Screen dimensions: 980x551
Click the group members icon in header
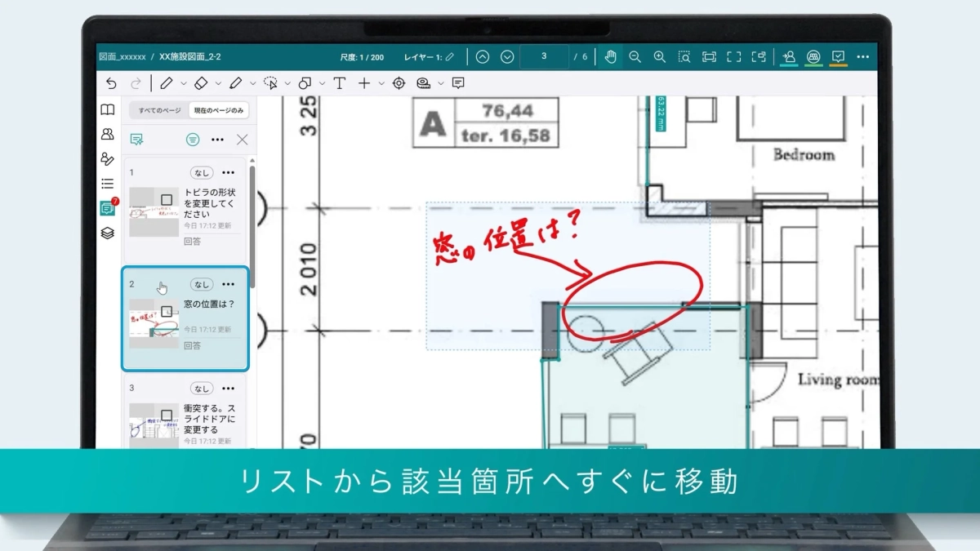[813, 56]
